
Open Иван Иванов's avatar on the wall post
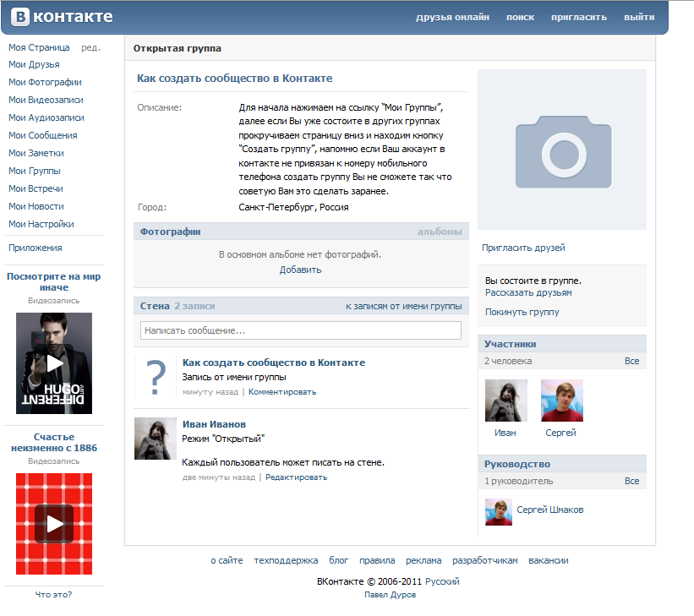(156, 439)
